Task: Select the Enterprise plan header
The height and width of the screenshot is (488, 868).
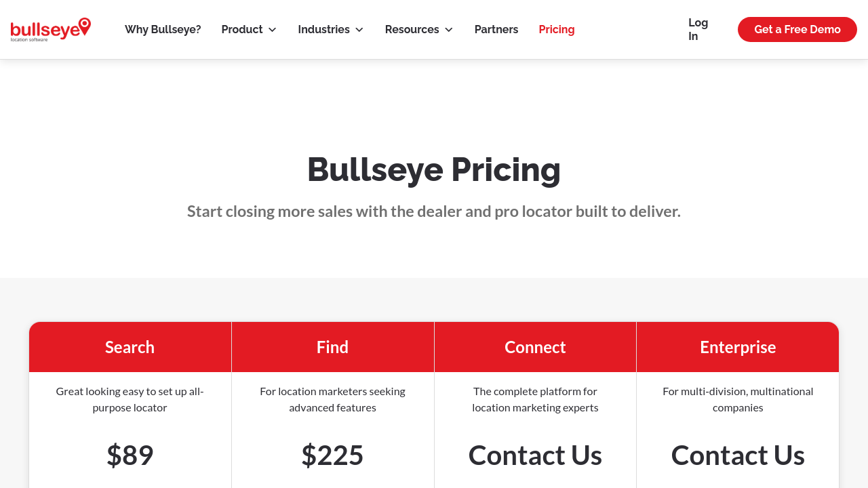Action: pos(738,347)
